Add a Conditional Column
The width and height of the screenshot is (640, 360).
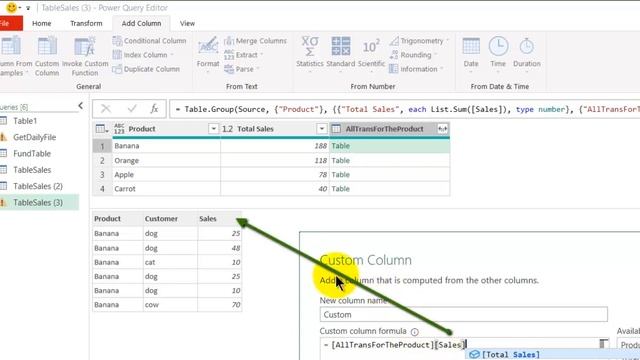point(149,41)
